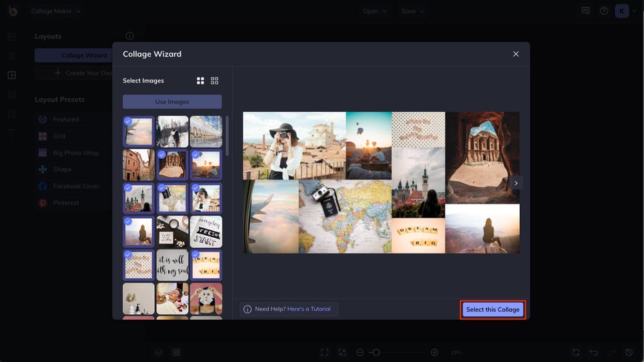Go to next collage layout arrow
644x362 pixels.
516,183
